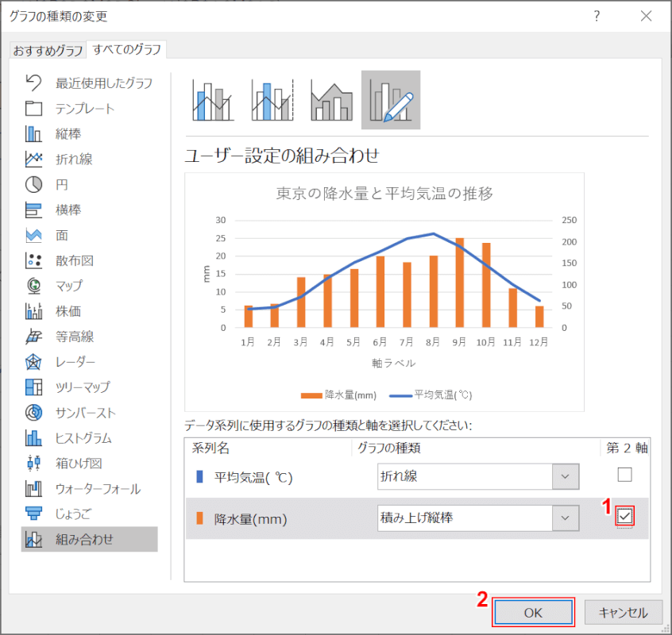This screenshot has height=635, width=672.
Task: Pick the サンバースト sunburst icon
Action: point(33,413)
